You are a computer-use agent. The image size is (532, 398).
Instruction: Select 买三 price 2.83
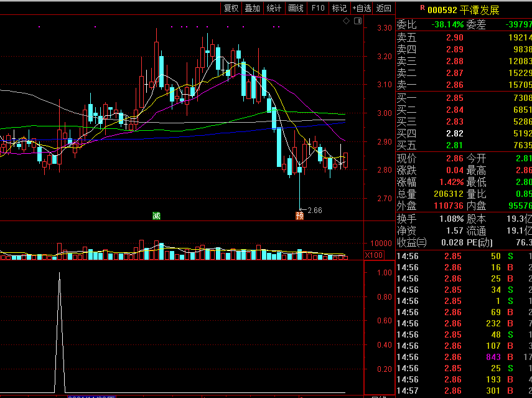pos(455,121)
